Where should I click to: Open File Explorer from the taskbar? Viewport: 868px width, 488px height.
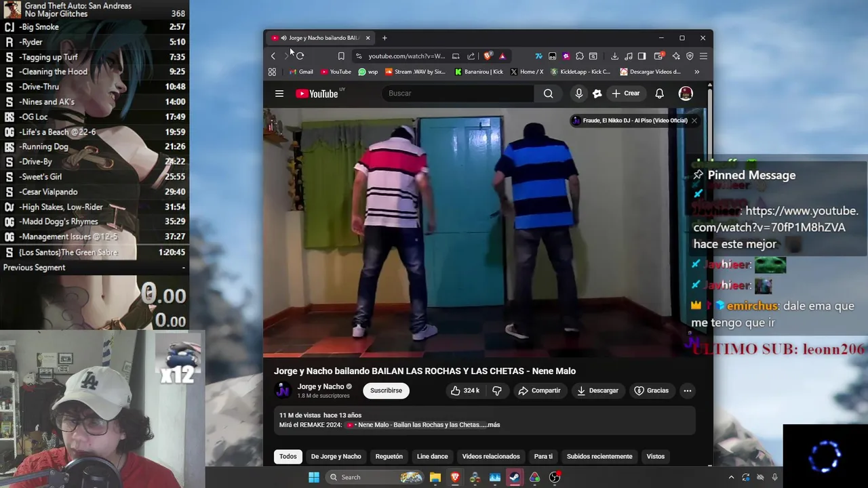[x=435, y=477]
